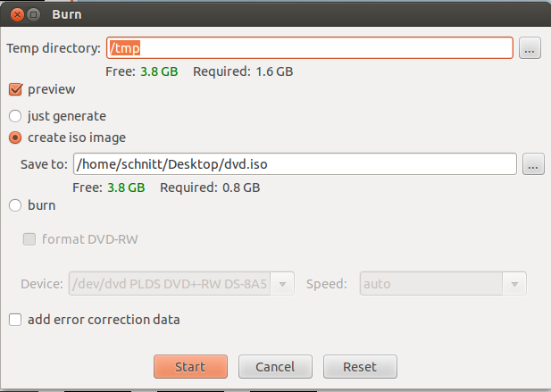The image size is (551, 392).
Task: Click the browse button beside Temp directory
Action: tap(530, 48)
